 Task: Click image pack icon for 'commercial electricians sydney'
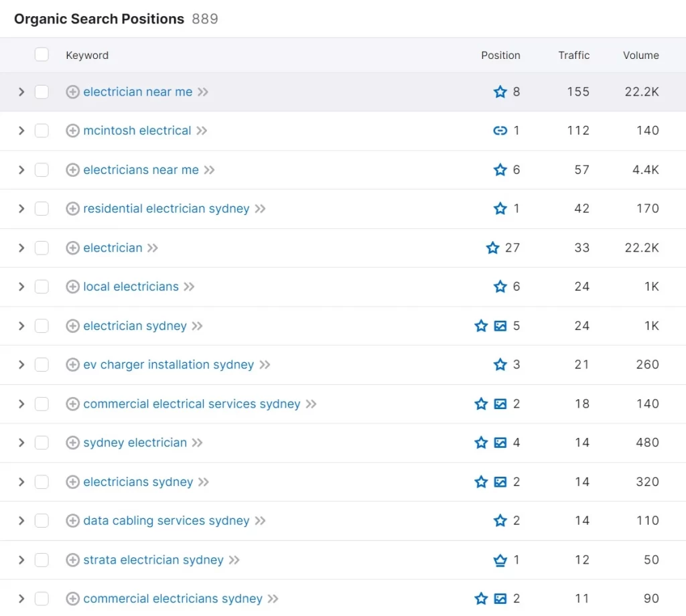(x=500, y=599)
